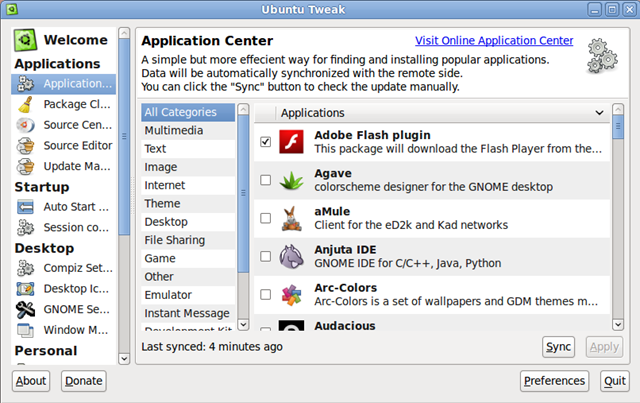The image size is (640, 403).
Task: Click the Sync button
Action: (558, 347)
